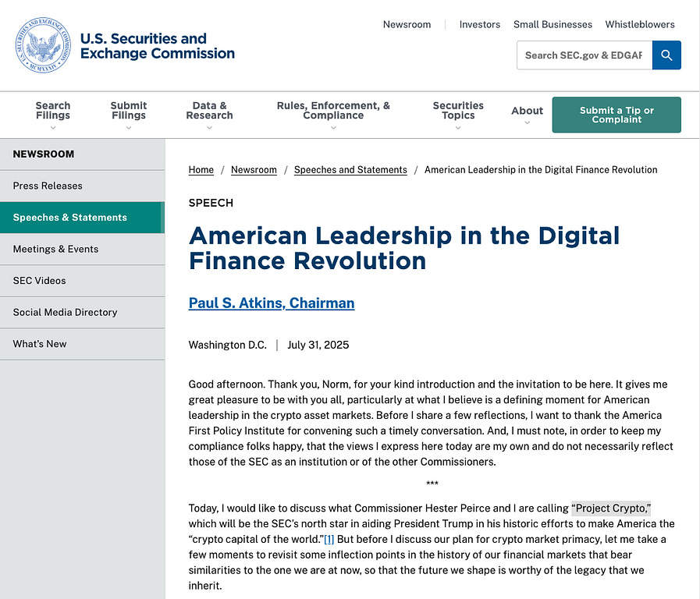The image size is (700, 599).
Task: Open Meetings & Events in sidebar
Action: [x=55, y=249]
